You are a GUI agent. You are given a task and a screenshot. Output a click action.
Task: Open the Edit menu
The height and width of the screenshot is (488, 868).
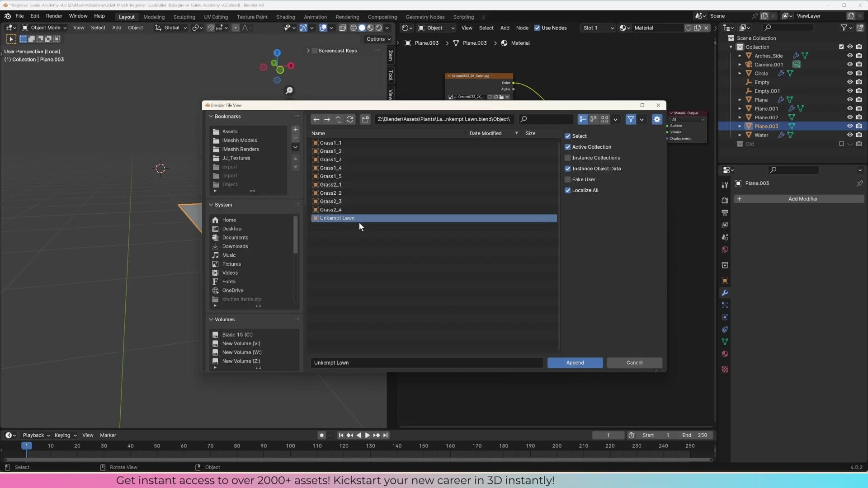point(35,16)
